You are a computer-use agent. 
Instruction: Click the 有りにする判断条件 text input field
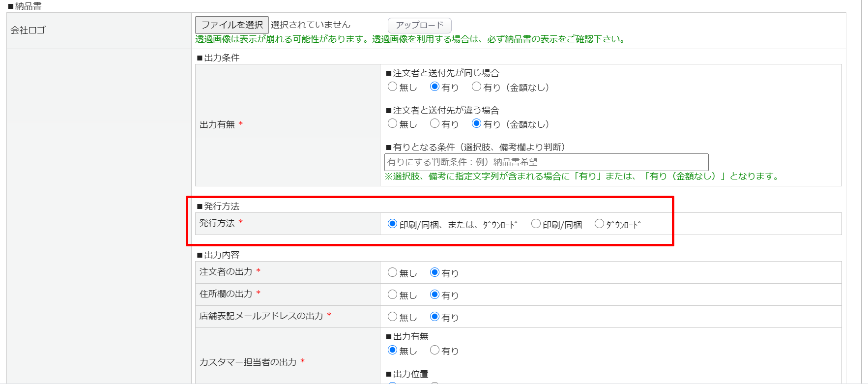point(546,162)
